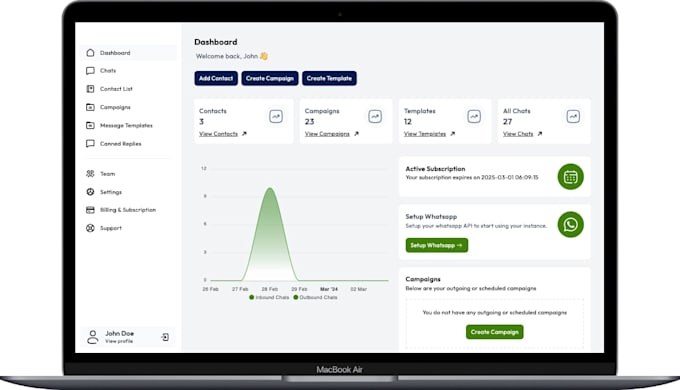Image resolution: width=680 pixels, height=390 pixels.
Task: Click arrow icon next to View Campaigns
Action: (x=356, y=134)
